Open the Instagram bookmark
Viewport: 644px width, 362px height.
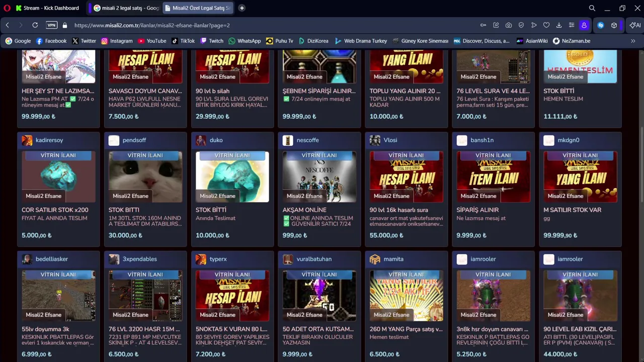click(x=117, y=41)
